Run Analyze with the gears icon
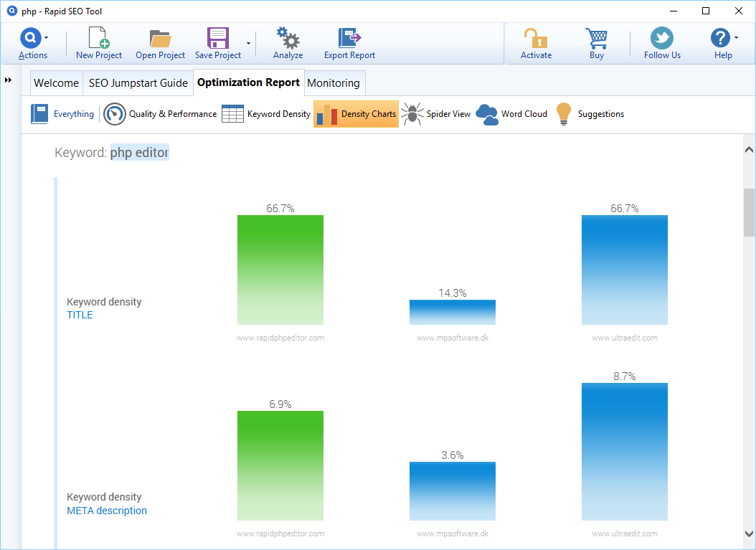 point(288,39)
